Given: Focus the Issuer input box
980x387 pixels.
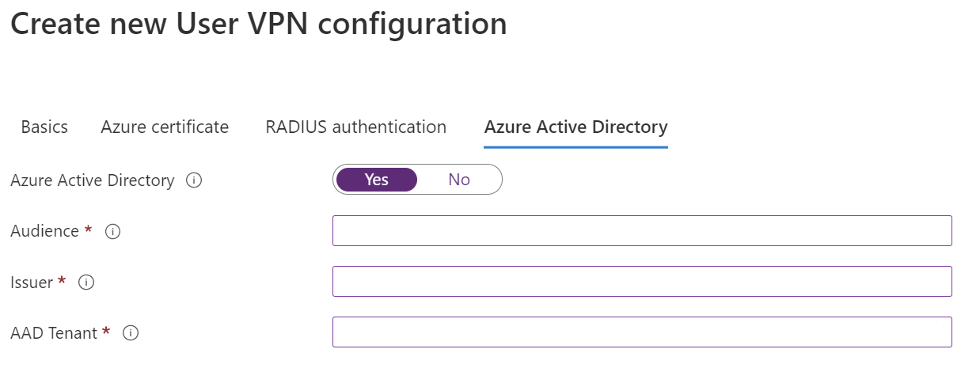Looking at the screenshot, I should click(x=641, y=282).
